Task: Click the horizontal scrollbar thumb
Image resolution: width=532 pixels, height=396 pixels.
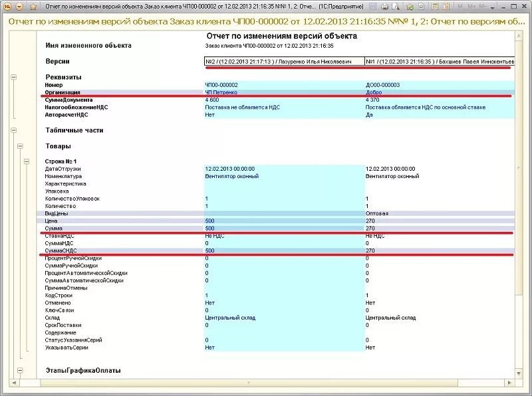Action: point(249,383)
